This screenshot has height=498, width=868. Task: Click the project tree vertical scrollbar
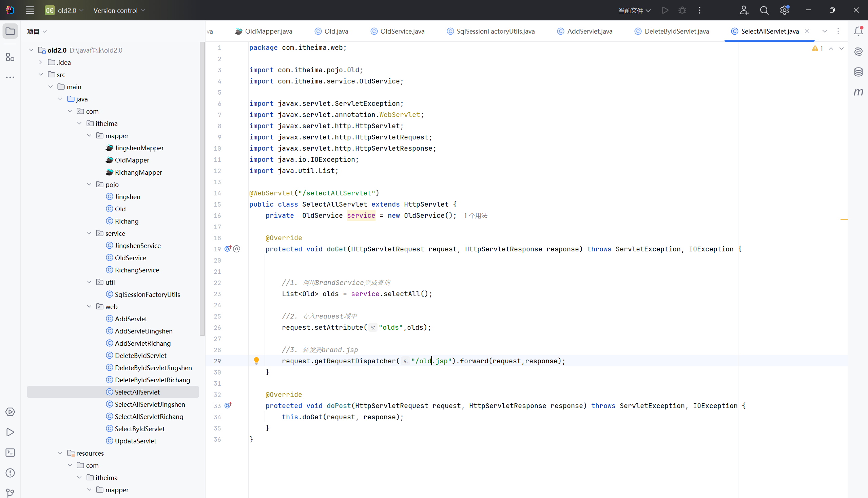[x=202, y=188]
